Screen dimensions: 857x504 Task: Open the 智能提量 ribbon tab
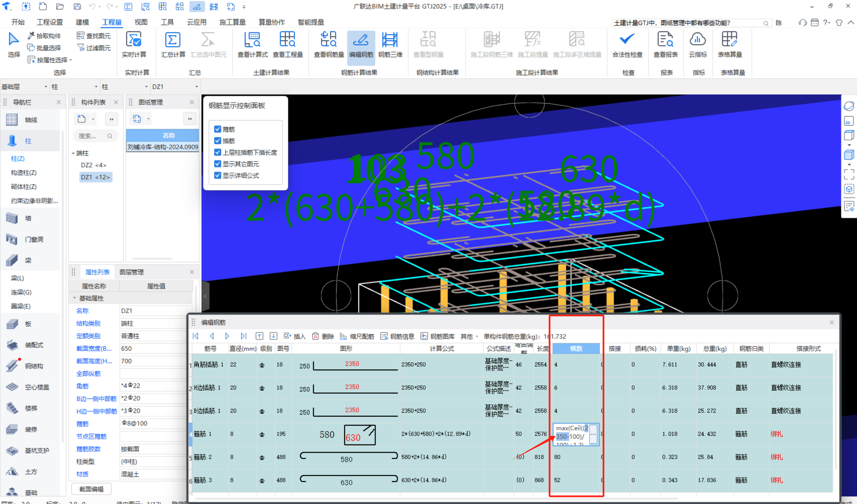click(311, 22)
